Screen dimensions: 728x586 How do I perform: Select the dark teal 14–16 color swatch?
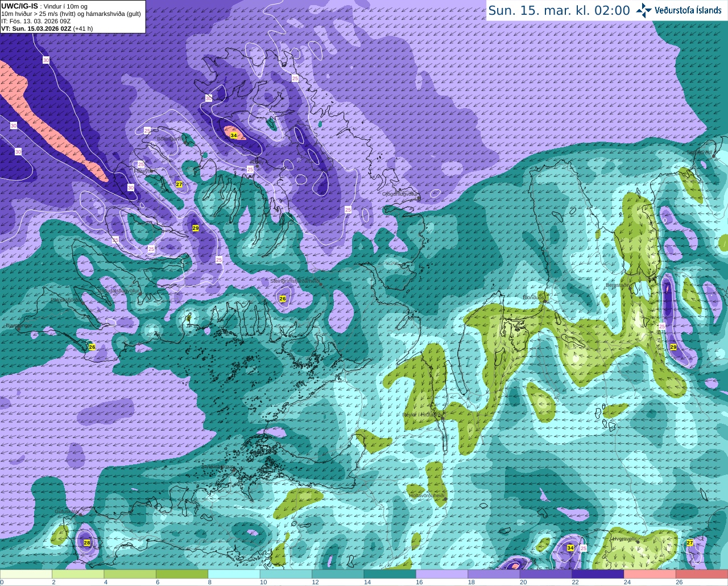tap(390, 575)
